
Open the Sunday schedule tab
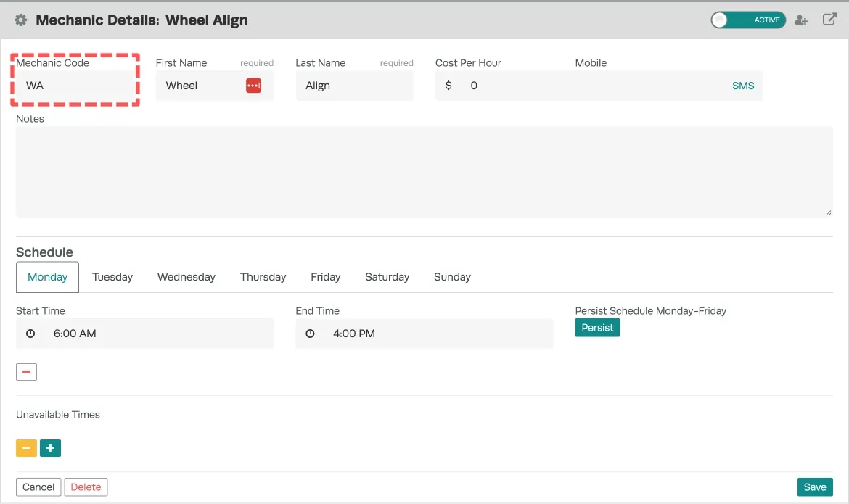click(452, 277)
